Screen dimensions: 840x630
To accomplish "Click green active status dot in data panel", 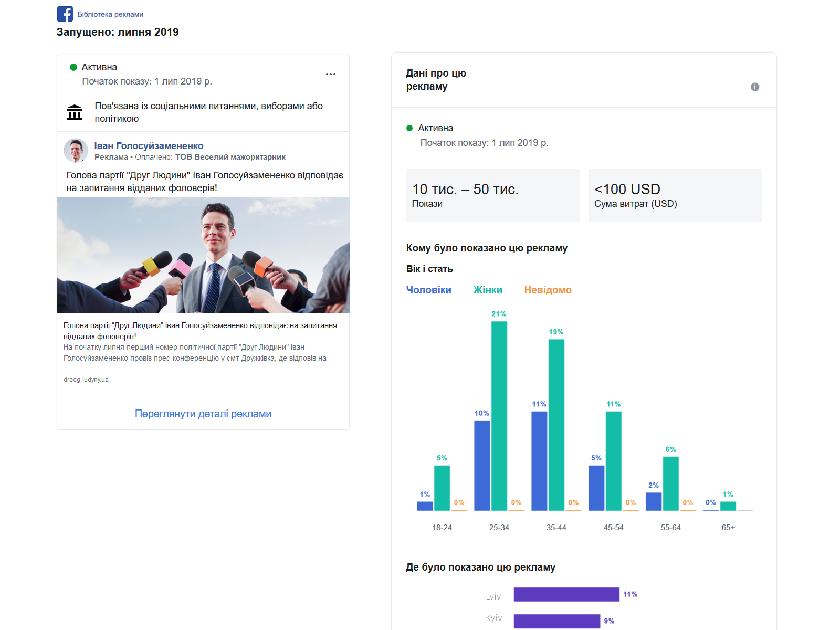I will coord(409,128).
